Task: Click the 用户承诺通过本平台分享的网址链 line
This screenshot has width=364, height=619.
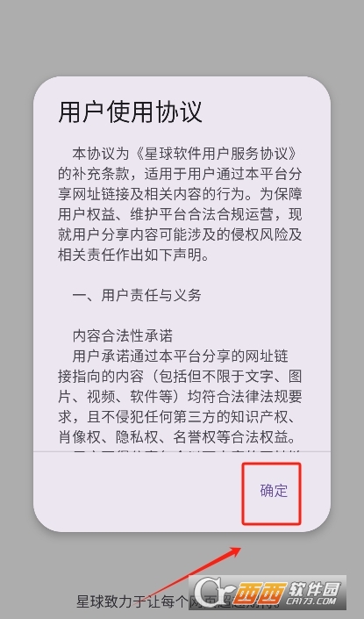Action: pos(180,356)
